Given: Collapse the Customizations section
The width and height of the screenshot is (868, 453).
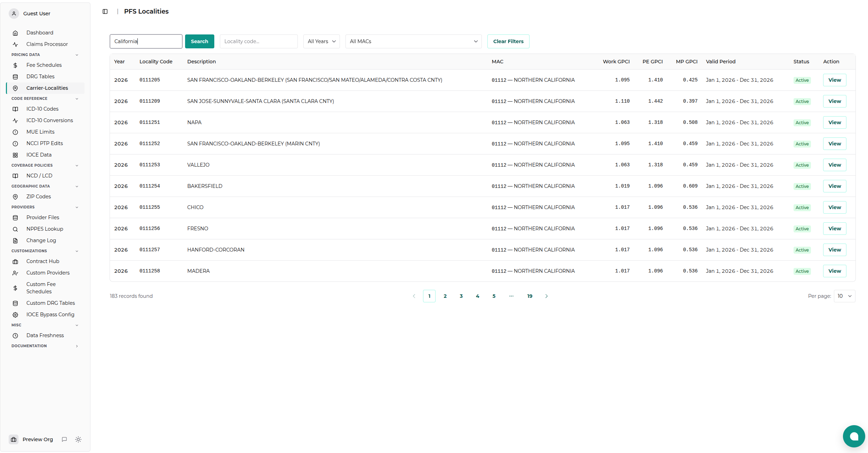Looking at the screenshot, I should click(x=77, y=251).
